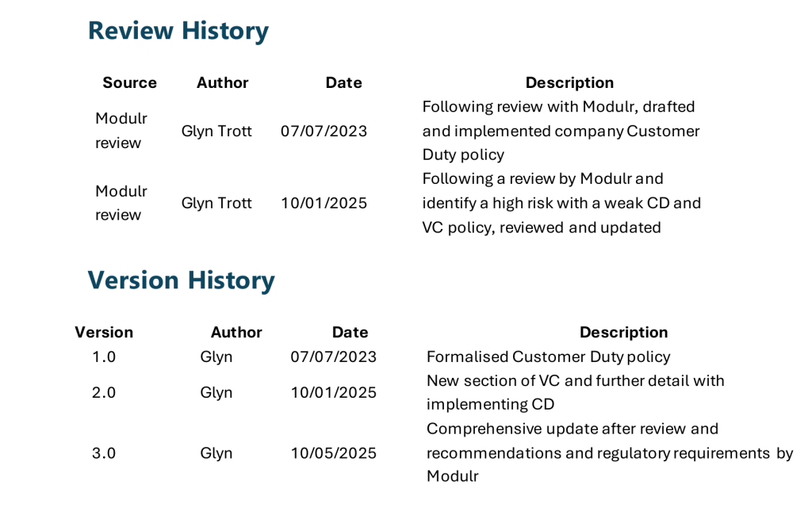The image size is (812, 511).
Task: Click 'Following review with Modulr, drafted' text
Action: click(558, 106)
